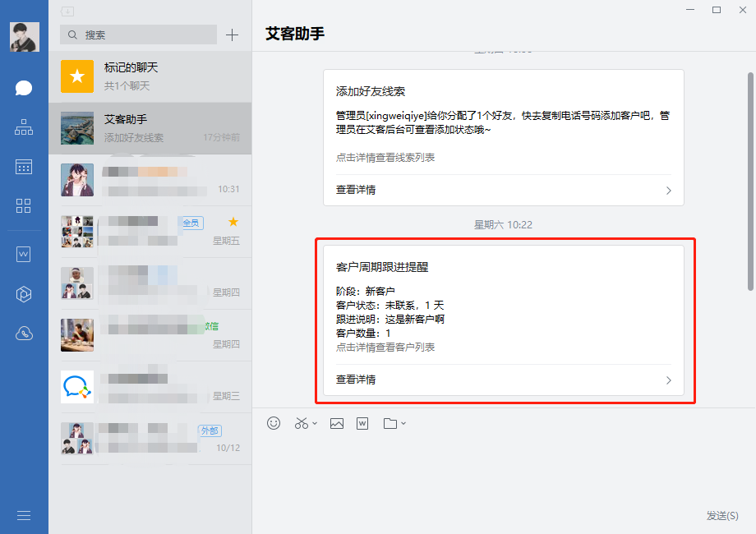Open the WeDrive cloud icon in sidebar

[24, 334]
